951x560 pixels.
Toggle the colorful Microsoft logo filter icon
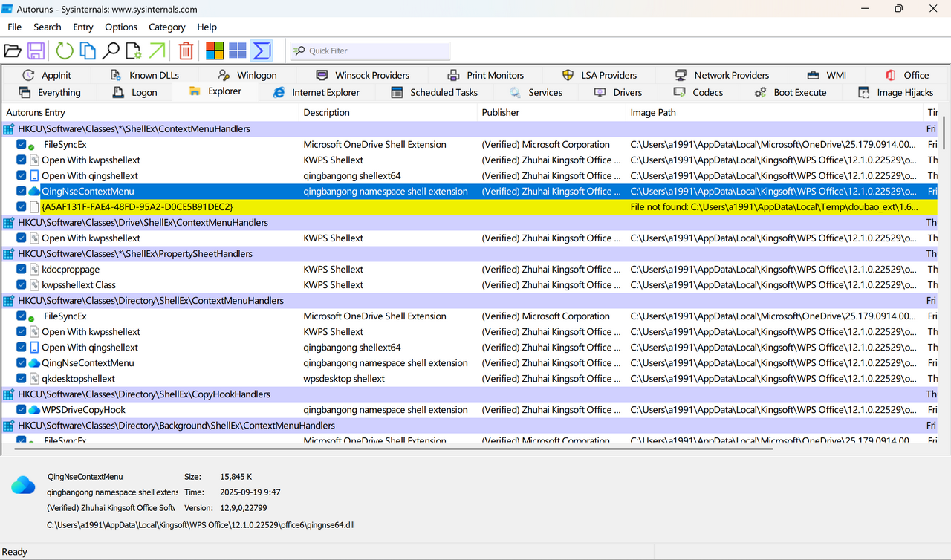tap(215, 51)
